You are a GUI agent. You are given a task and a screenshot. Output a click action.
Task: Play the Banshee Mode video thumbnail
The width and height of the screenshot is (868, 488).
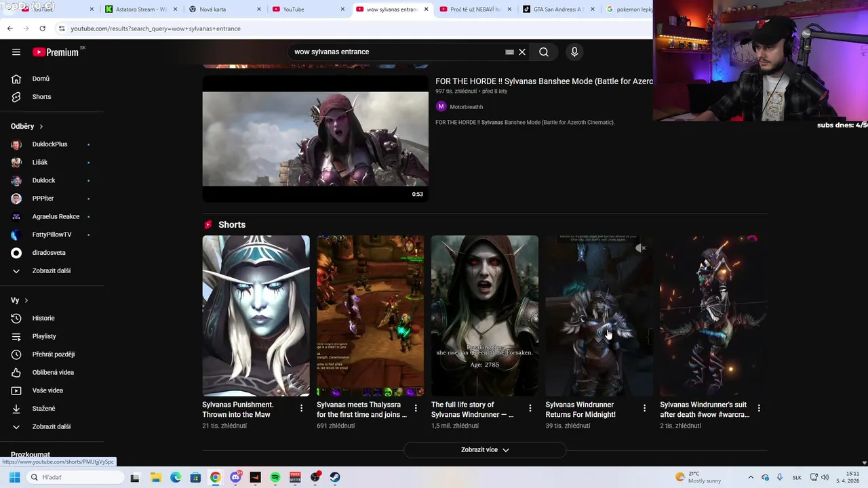pyautogui.click(x=315, y=139)
